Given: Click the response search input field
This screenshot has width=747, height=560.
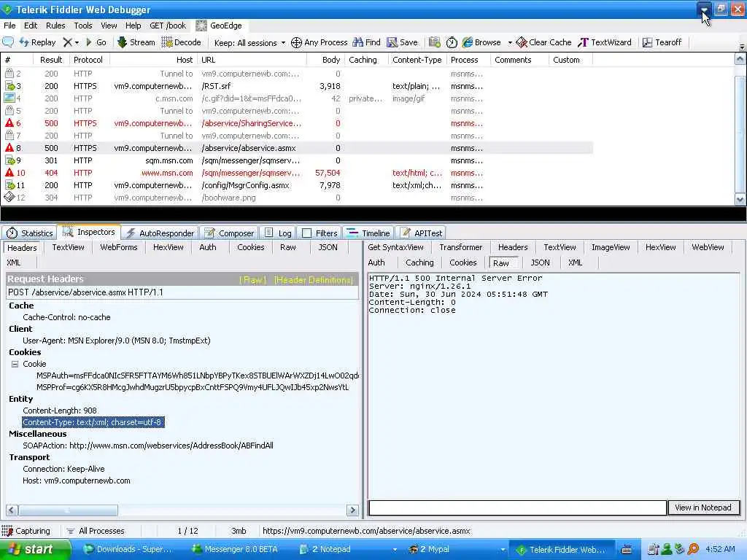Looking at the screenshot, I should pos(517,507).
